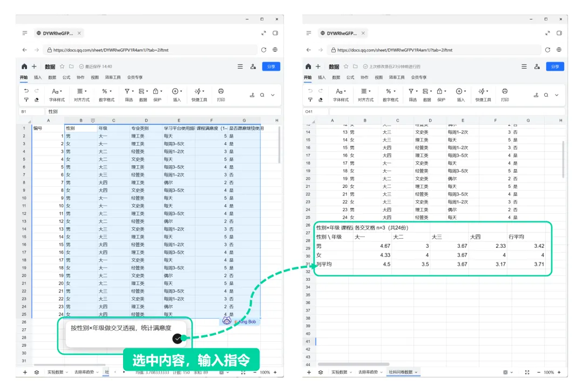This screenshot has height=392, width=583.
Task: Switch to the 去除率趋势 sheet tab in the right window
Action: tap(368, 372)
